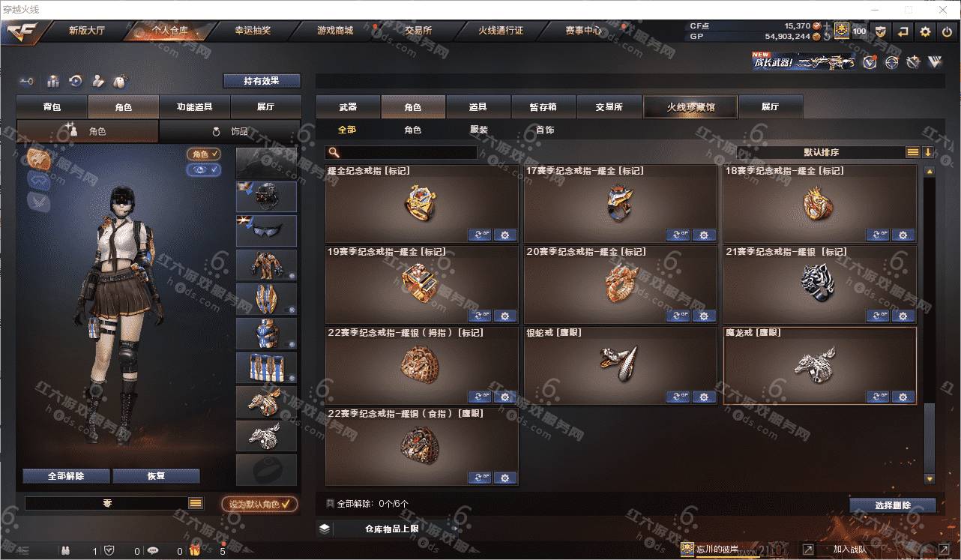961x560 pixels.
Task: Click the return arrow icon in top bar
Action: (x=903, y=31)
